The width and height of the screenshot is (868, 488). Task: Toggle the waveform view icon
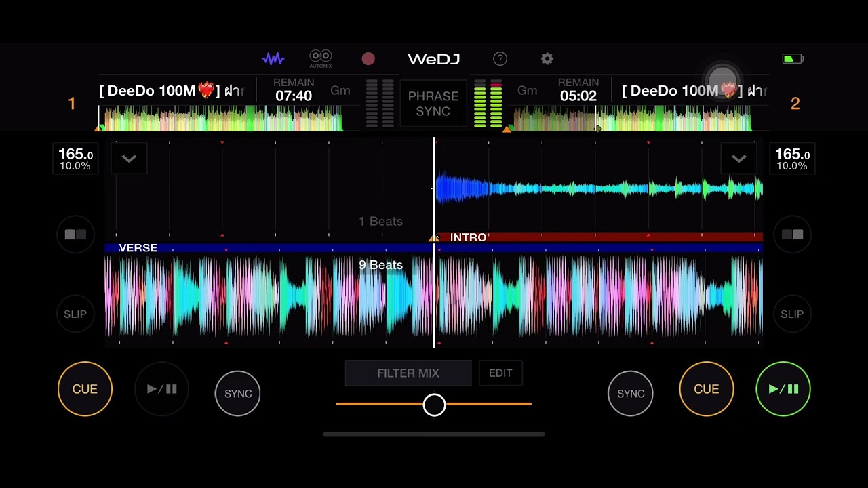coord(273,59)
